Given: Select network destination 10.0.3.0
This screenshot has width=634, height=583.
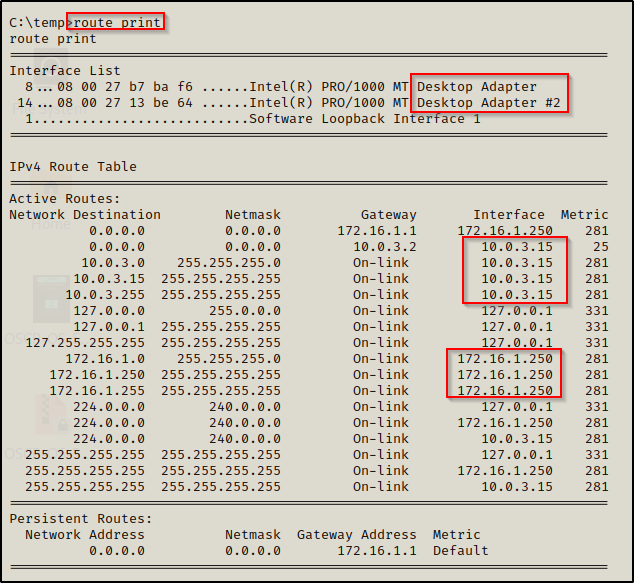Looking at the screenshot, I should tap(113, 263).
